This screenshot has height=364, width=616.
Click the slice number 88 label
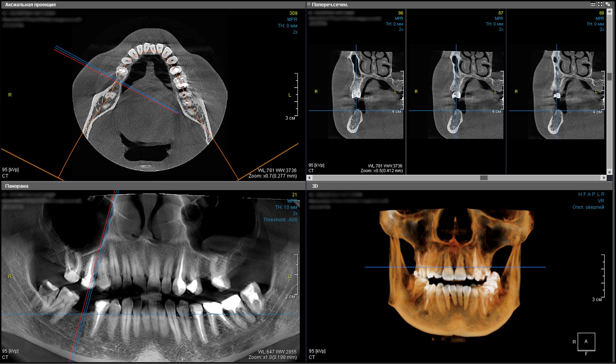pyautogui.click(x=601, y=13)
